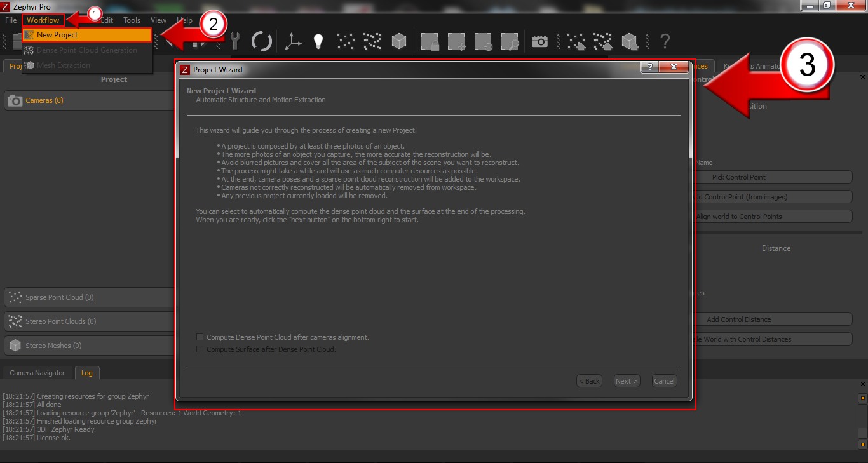Click the Project Wizard help question button
The image size is (868, 463).
[x=649, y=67]
